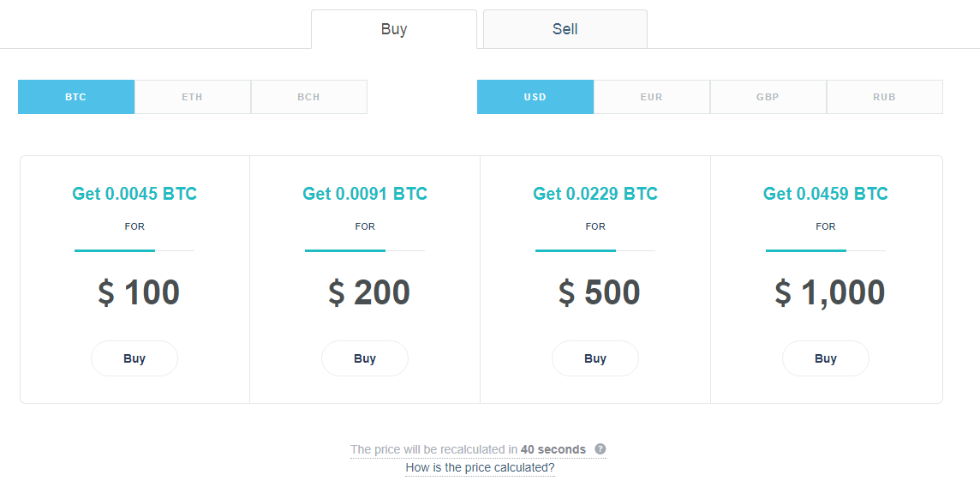Click the $ 1,000 price amount
Image resolution: width=980 pixels, height=493 pixels.
[830, 292]
